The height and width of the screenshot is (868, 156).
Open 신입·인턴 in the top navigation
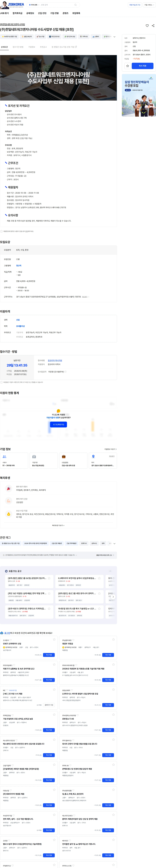pyautogui.click(x=42, y=13)
